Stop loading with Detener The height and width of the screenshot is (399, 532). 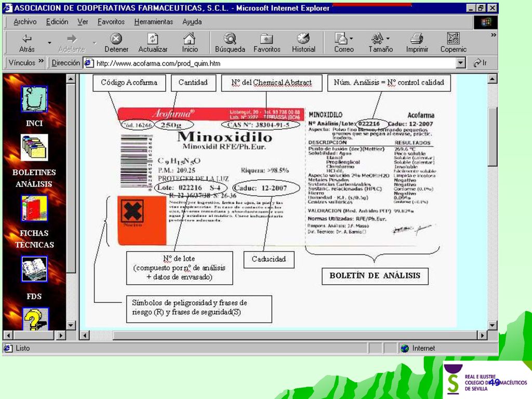[x=116, y=43]
